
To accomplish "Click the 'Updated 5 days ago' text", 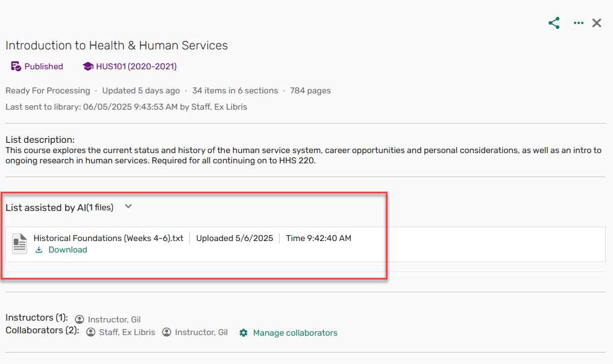I will (x=141, y=91).
